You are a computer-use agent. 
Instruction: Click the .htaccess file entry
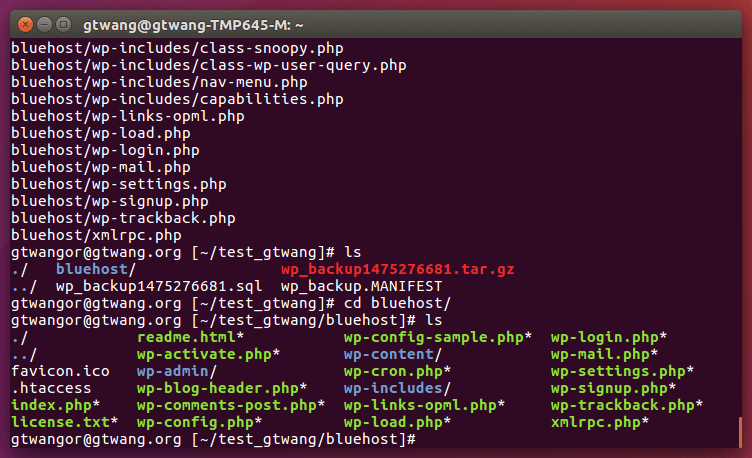(51, 388)
